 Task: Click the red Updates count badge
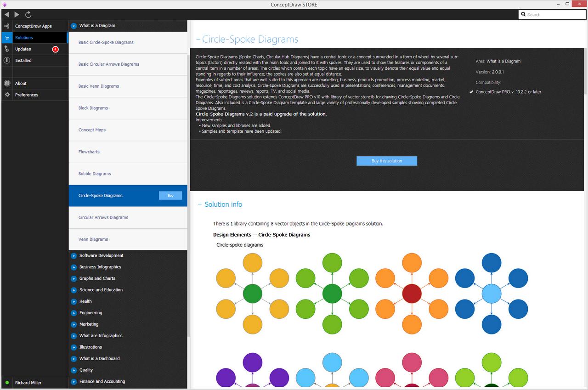(x=55, y=49)
